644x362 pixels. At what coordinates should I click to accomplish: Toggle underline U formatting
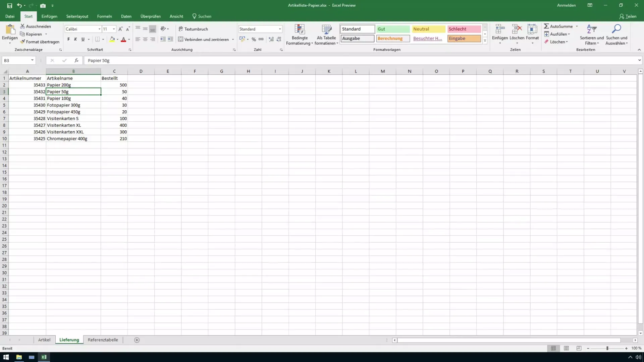(x=83, y=39)
